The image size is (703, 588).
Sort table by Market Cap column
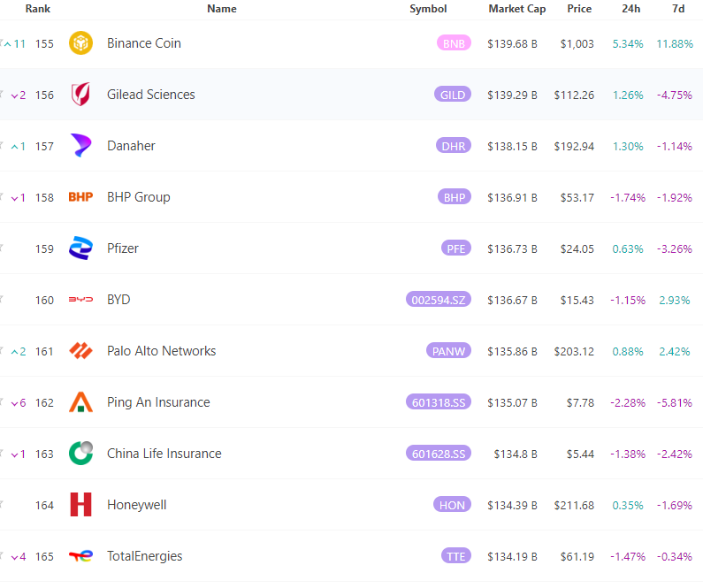(517, 9)
